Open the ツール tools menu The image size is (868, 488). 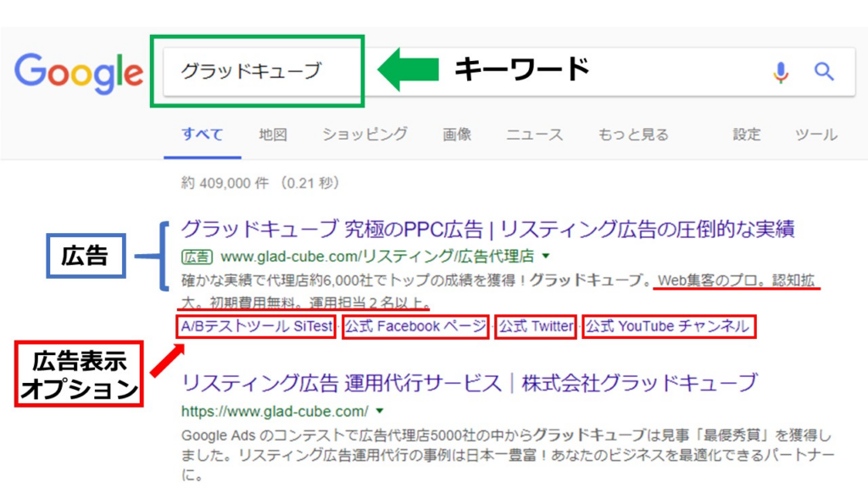(x=816, y=135)
